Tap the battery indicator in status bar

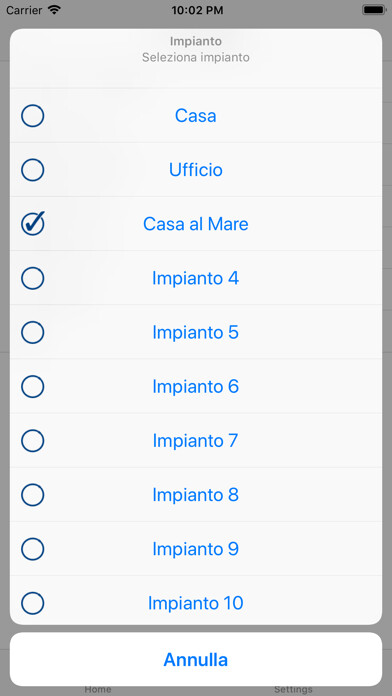[374, 10]
